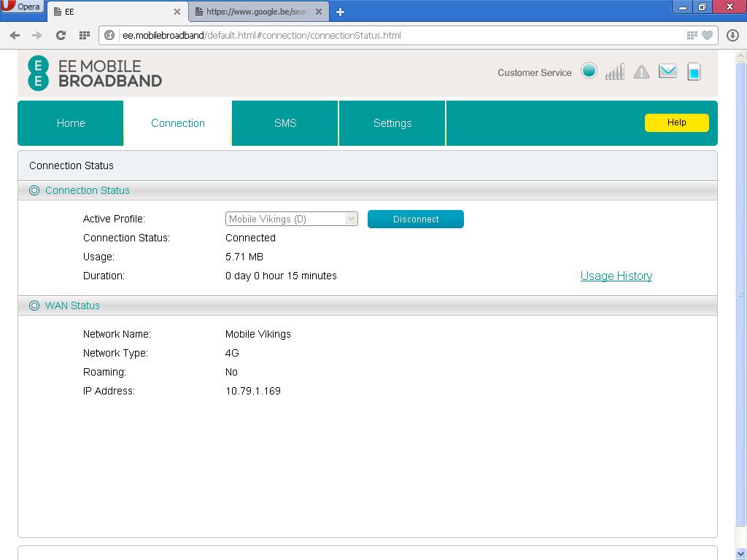Collapse the WAN Status section

pyautogui.click(x=34, y=306)
